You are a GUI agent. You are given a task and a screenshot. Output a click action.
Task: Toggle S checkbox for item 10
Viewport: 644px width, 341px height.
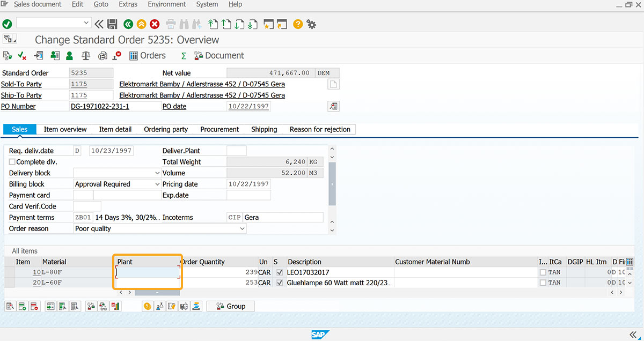click(x=280, y=272)
